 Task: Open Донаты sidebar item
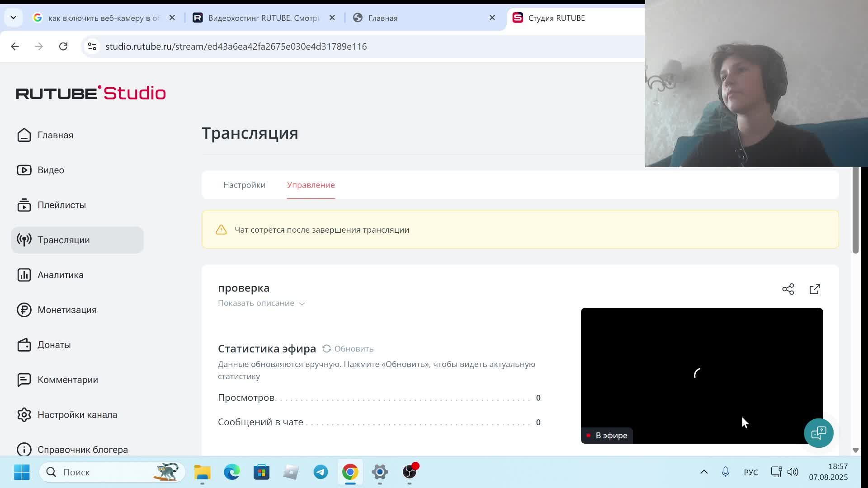pos(54,345)
